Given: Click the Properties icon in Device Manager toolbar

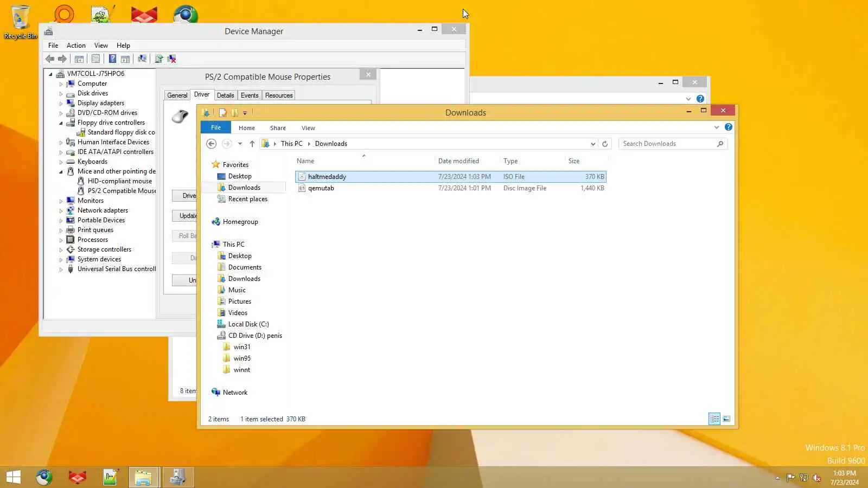Looking at the screenshot, I should coord(96,59).
